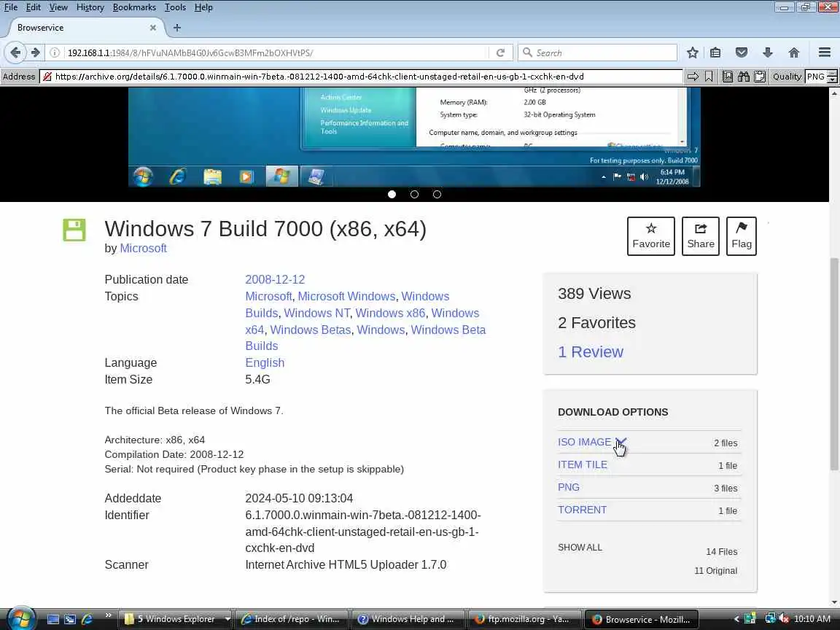Click the Firefox URL bar
This screenshot has width=840, height=630.
click(276, 52)
